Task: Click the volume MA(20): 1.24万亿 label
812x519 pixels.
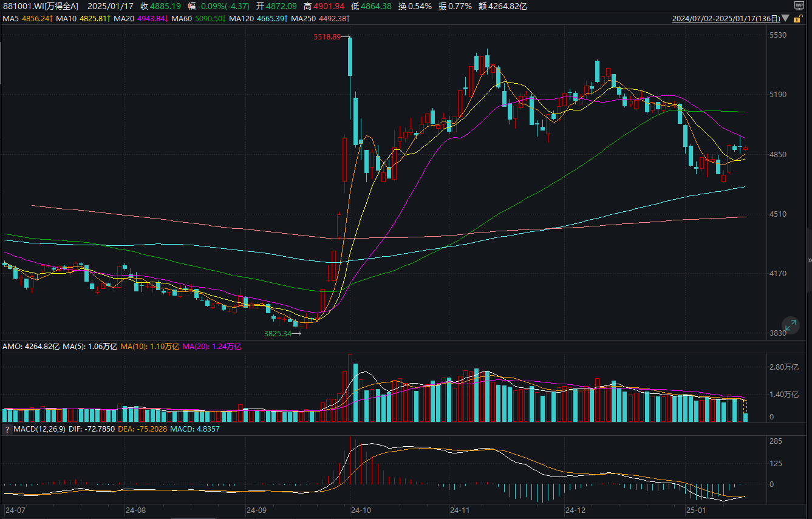Action: [212, 347]
